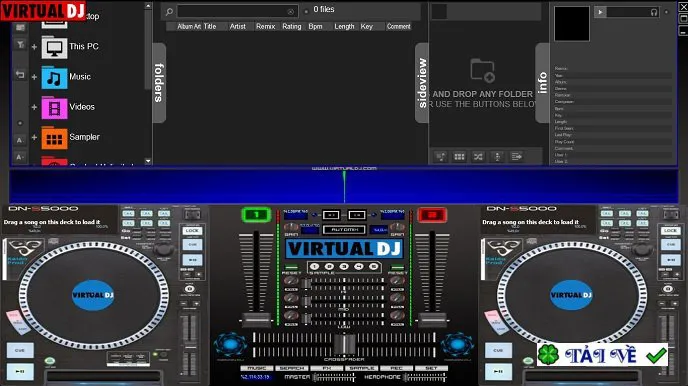Click the right channel volume fader
688x386 pixels.
(432, 319)
